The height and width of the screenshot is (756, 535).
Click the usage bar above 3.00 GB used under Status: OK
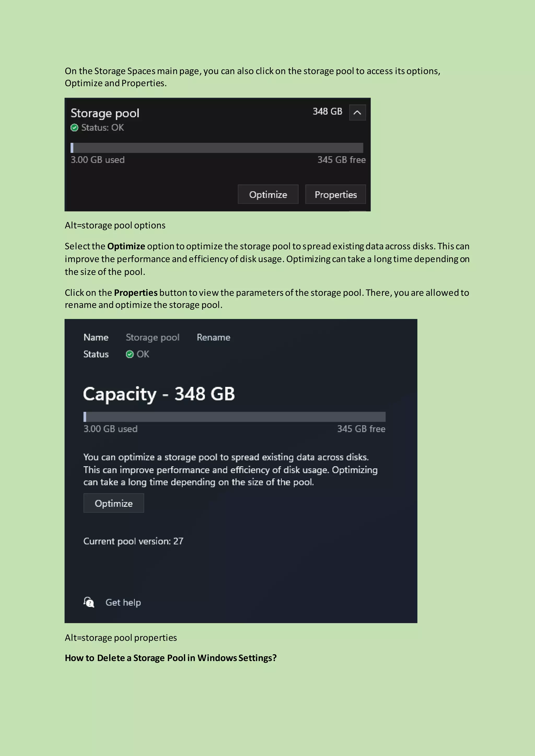point(217,148)
